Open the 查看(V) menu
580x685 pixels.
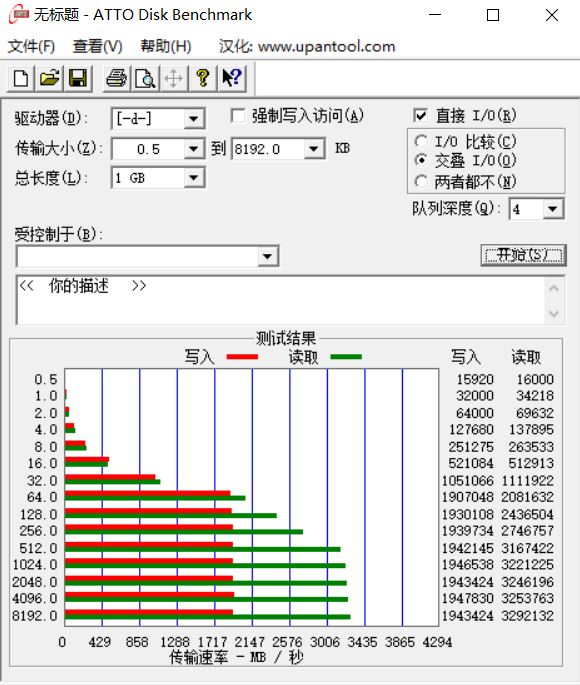click(97, 46)
